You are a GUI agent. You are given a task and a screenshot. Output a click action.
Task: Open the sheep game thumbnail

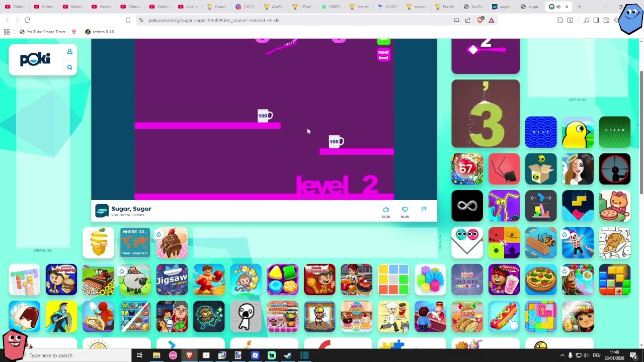(x=135, y=280)
